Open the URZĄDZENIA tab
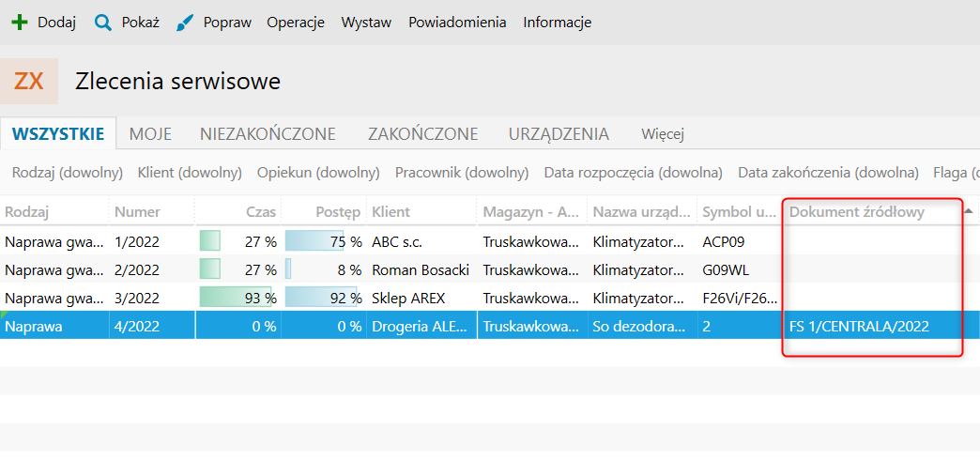This screenshot has height=476, width=980. coord(559,134)
